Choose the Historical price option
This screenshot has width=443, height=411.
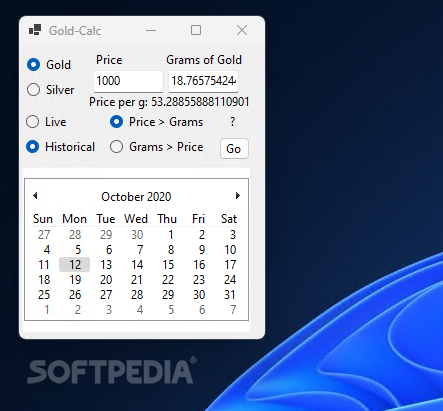tap(60, 147)
